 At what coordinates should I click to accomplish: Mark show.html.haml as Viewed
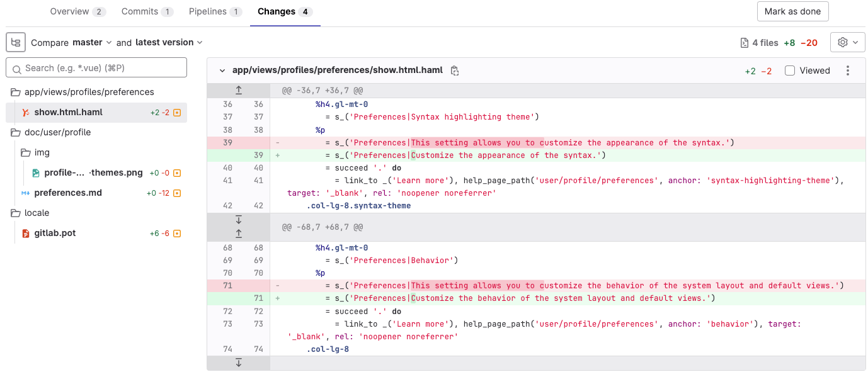(x=789, y=70)
